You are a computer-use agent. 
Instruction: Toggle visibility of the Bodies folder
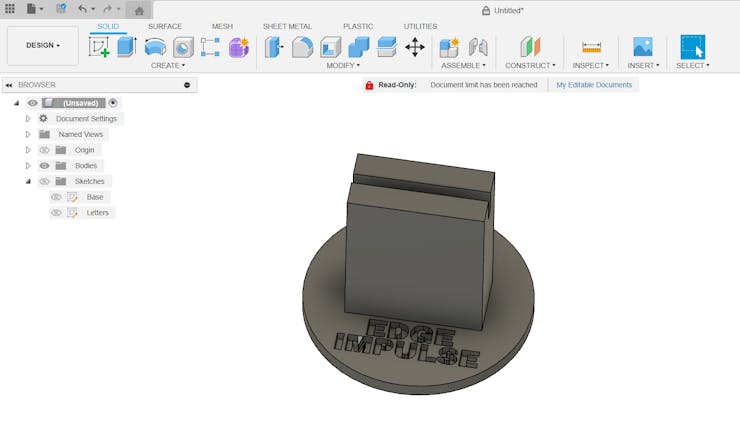[x=45, y=166]
